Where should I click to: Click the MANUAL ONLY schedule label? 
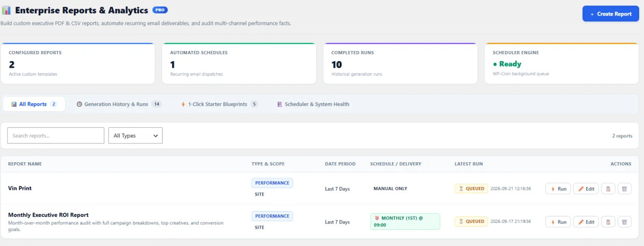point(390,189)
